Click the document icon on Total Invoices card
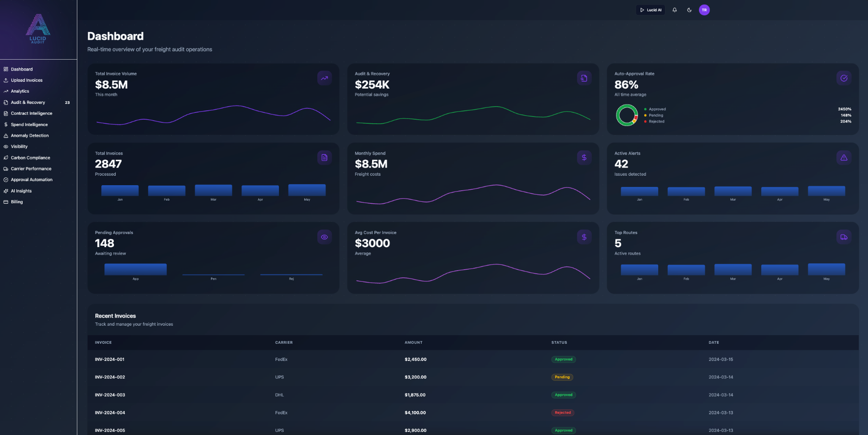This screenshot has height=435, width=868. 324,157
